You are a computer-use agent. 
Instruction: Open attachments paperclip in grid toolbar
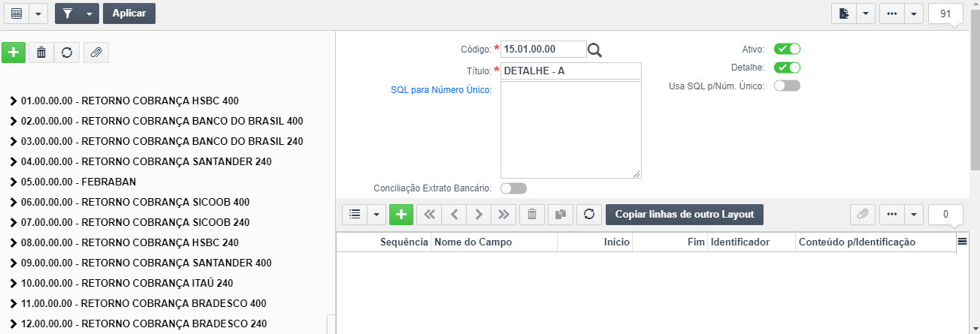863,214
